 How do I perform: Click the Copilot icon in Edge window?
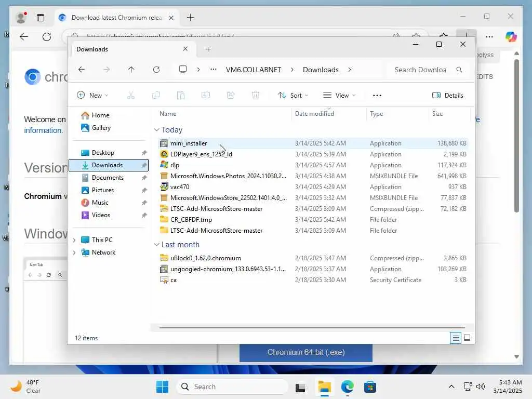(x=511, y=37)
